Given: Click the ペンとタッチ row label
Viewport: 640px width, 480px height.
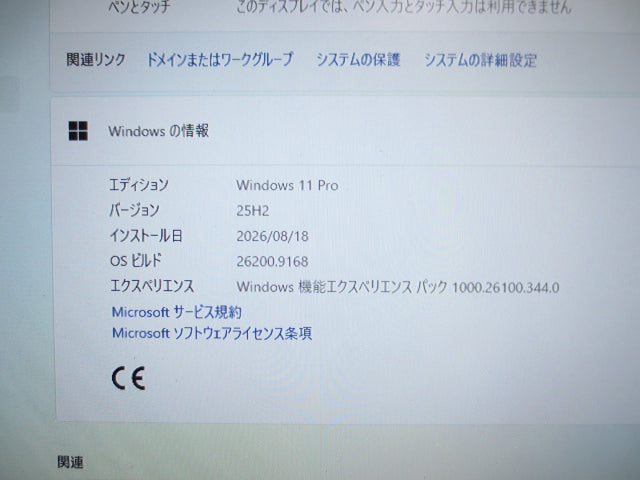Looking at the screenshot, I should (x=139, y=7).
